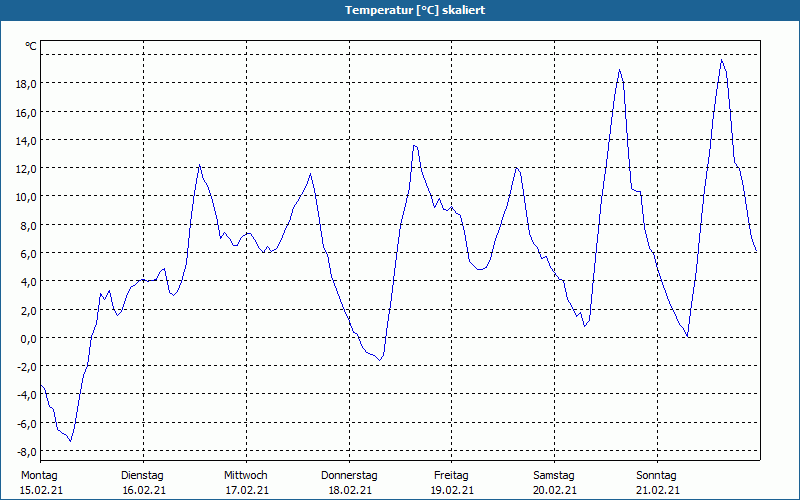The image size is (800, 500).
Task: Click the -2,0 y-axis label
Action: pyautogui.click(x=27, y=367)
